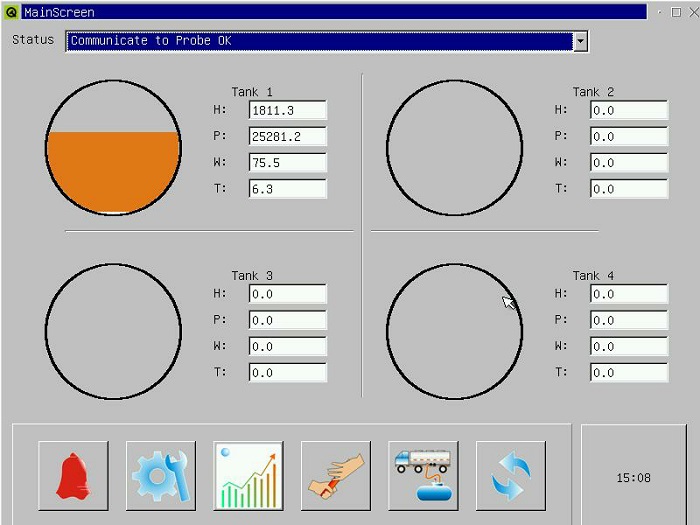Click the hand with dipstick icon
The width and height of the screenshot is (700, 525).
click(335, 476)
